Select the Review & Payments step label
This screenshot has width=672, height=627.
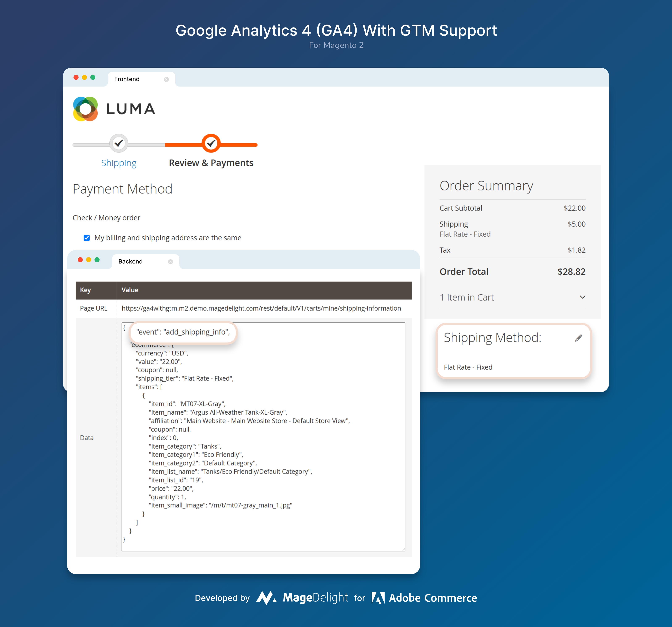[211, 163]
